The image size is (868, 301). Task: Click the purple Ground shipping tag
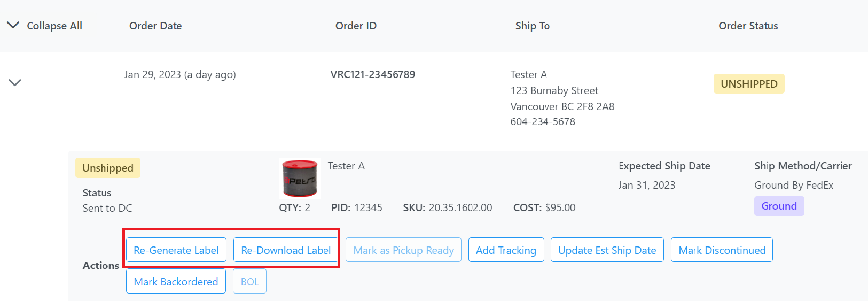pyautogui.click(x=779, y=206)
